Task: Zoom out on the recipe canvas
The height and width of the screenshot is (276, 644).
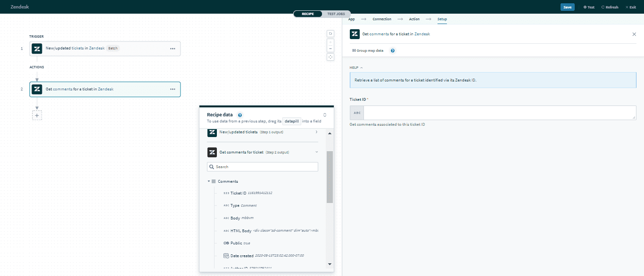Action: [330, 49]
